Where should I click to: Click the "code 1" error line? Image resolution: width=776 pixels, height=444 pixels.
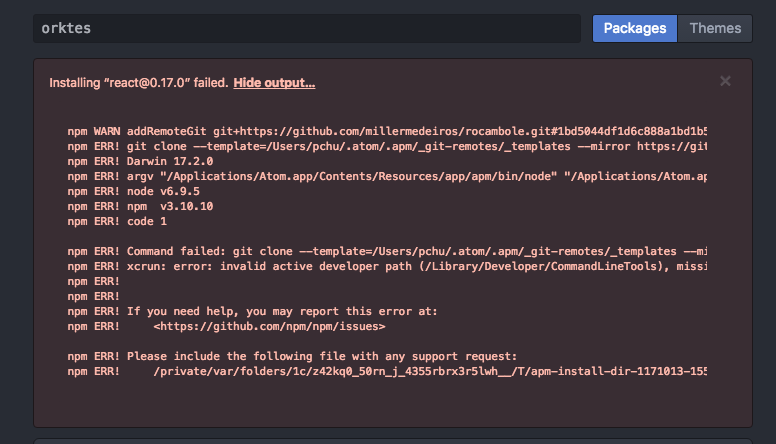pyautogui.click(x=117, y=221)
